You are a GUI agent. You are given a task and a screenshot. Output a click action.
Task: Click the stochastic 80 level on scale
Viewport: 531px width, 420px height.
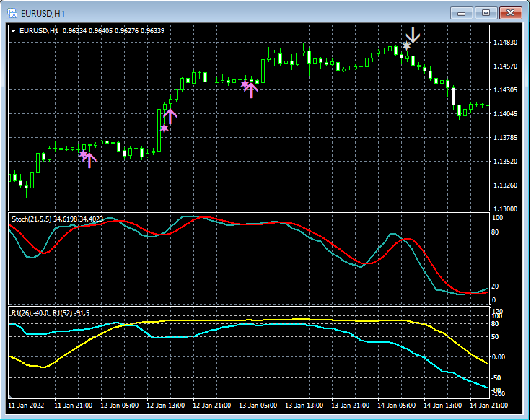click(496, 232)
